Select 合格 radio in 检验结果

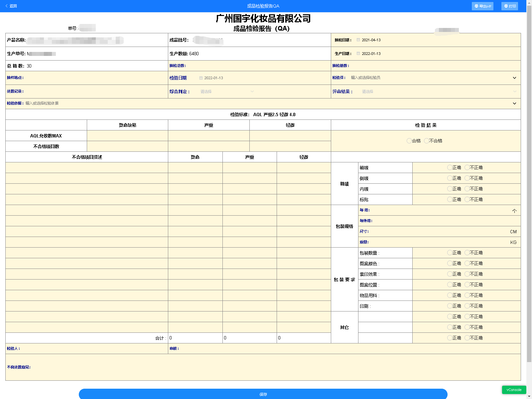(x=409, y=141)
